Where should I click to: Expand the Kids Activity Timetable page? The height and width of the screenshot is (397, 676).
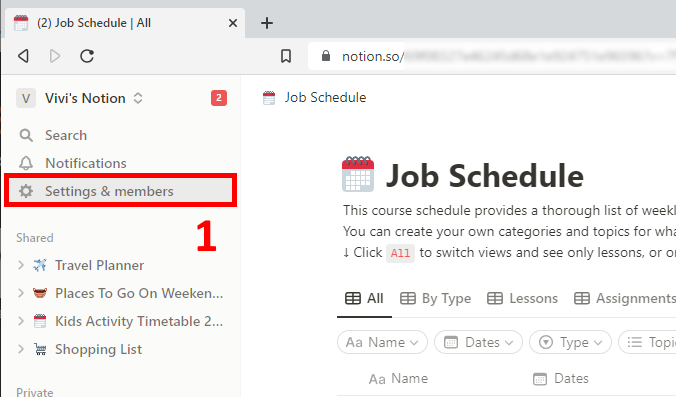coord(20,321)
